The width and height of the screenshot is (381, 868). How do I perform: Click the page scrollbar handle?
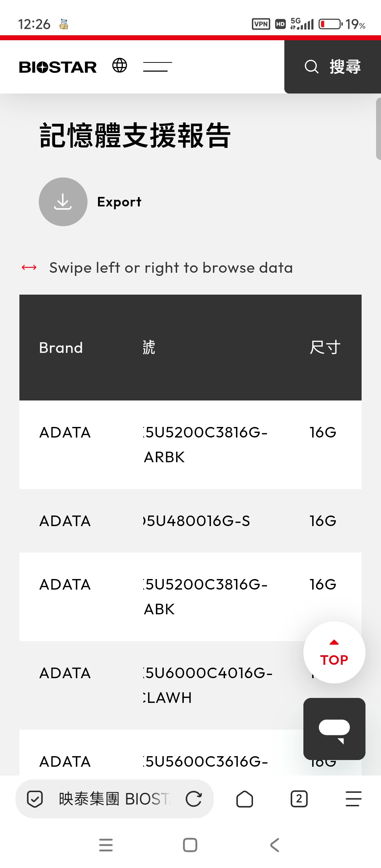(378, 129)
